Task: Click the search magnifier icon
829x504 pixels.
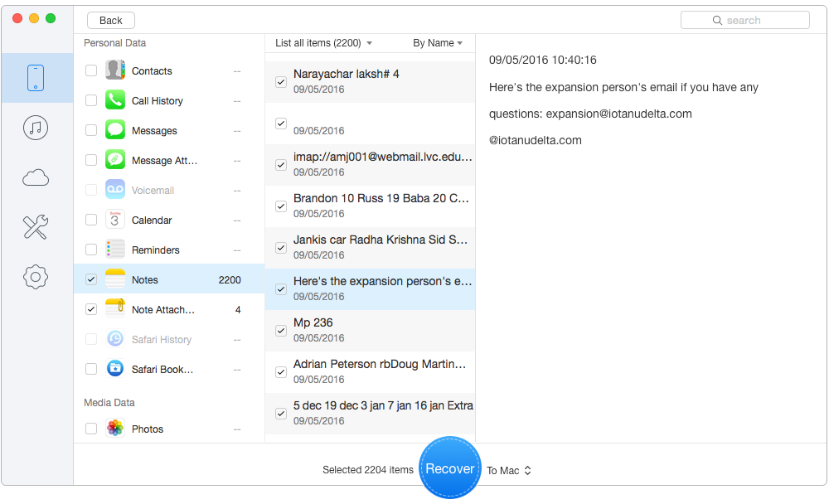Action: [717, 20]
